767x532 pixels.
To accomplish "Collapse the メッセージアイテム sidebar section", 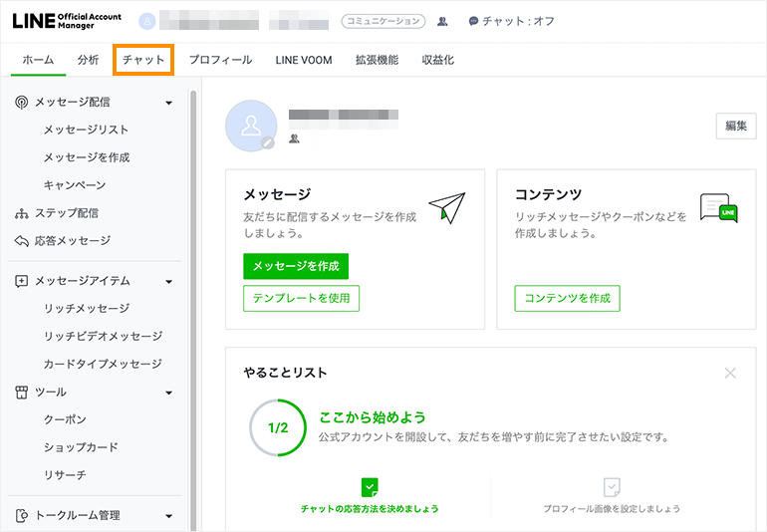I will pyautogui.click(x=168, y=282).
